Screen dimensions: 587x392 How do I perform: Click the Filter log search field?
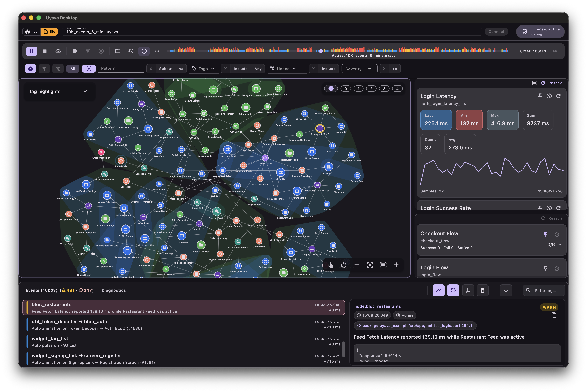coord(545,291)
